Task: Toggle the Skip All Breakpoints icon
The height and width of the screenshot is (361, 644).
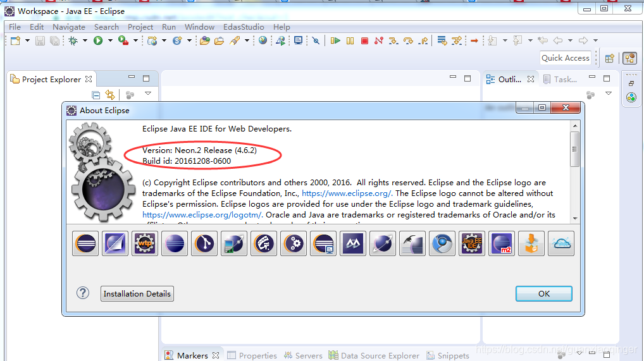Action: [x=316, y=40]
